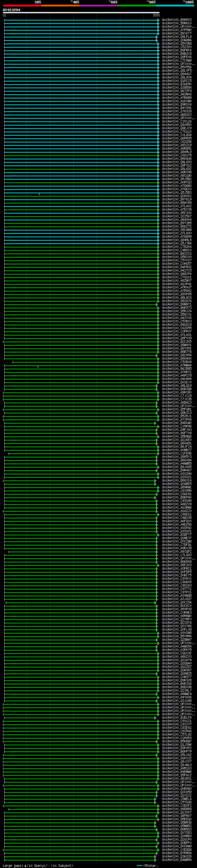Select hit UniRef100_Q07SR3

[177, 833]
